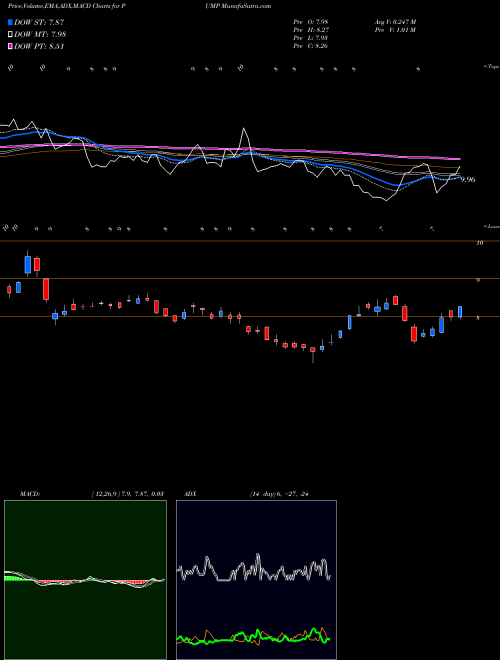Click the 'Pre C: 8.26' close value

[x=311, y=46]
